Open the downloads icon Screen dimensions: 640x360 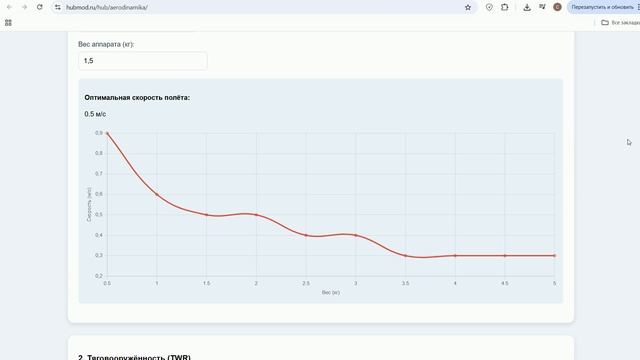click(x=527, y=7)
